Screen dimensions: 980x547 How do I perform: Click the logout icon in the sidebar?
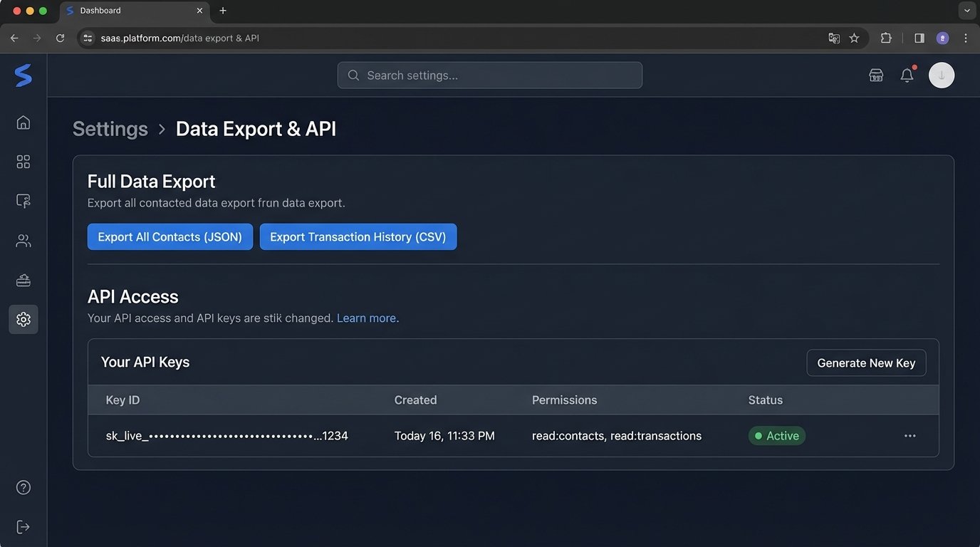(23, 526)
